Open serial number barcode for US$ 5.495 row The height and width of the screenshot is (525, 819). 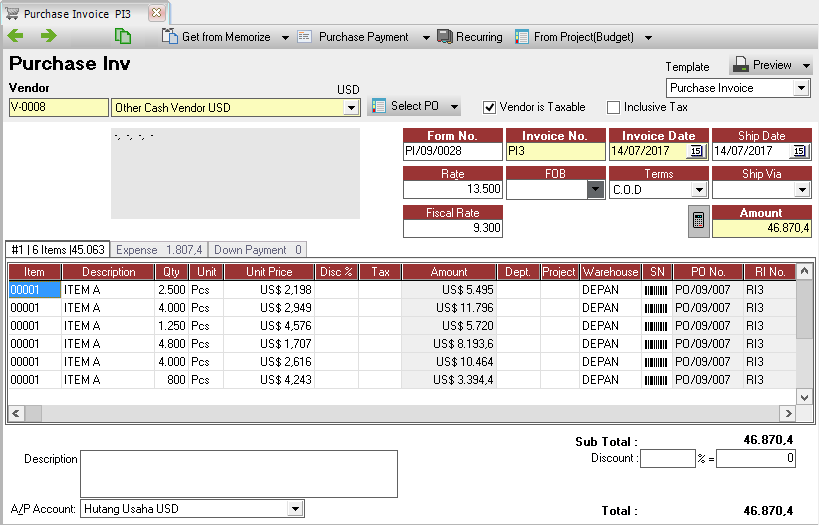pos(656,290)
